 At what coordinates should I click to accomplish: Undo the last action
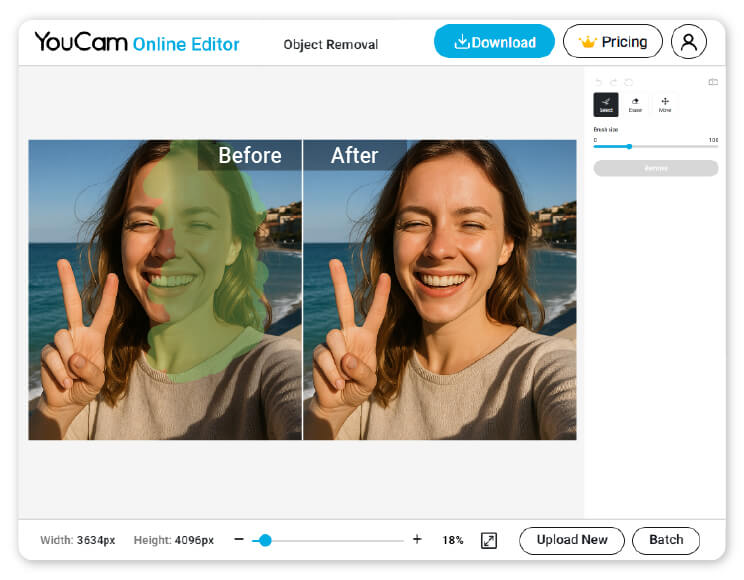pos(598,82)
